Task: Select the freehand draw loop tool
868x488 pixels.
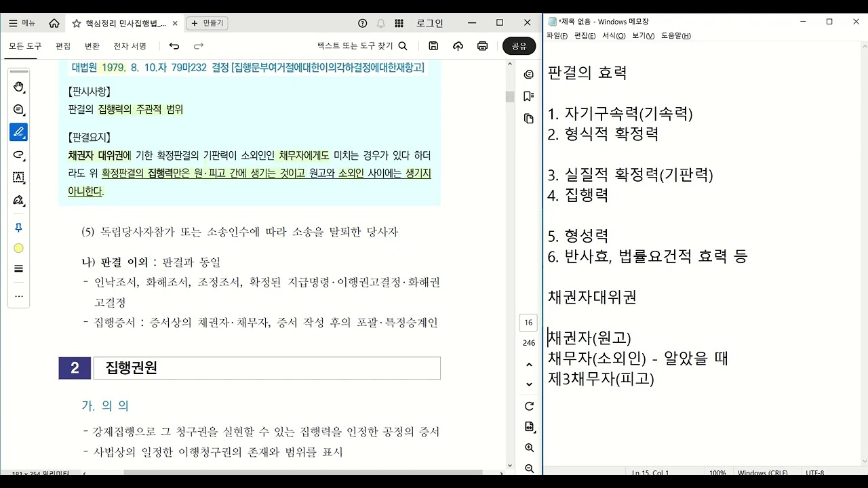Action: tap(19, 155)
